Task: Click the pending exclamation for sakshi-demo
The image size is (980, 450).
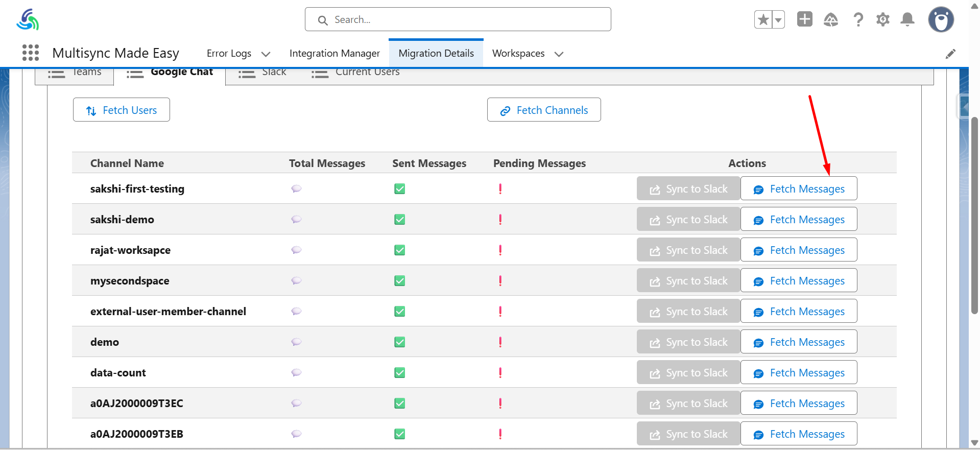Action: tap(500, 220)
